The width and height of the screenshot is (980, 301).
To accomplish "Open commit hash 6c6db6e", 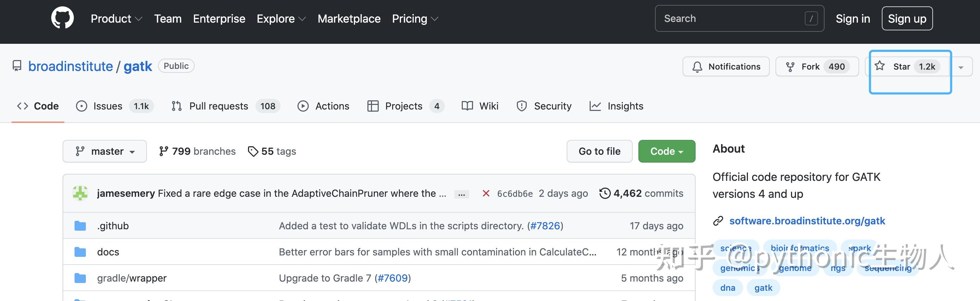I will click(x=515, y=194).
